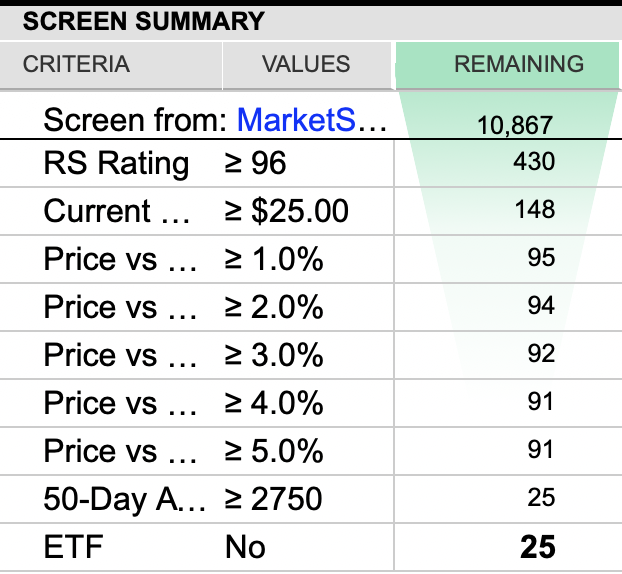Click the ≥ 3.0% Price vs value
Image resolution: width=622 pixels, height=574 pixels.
(x=274, y=355)
